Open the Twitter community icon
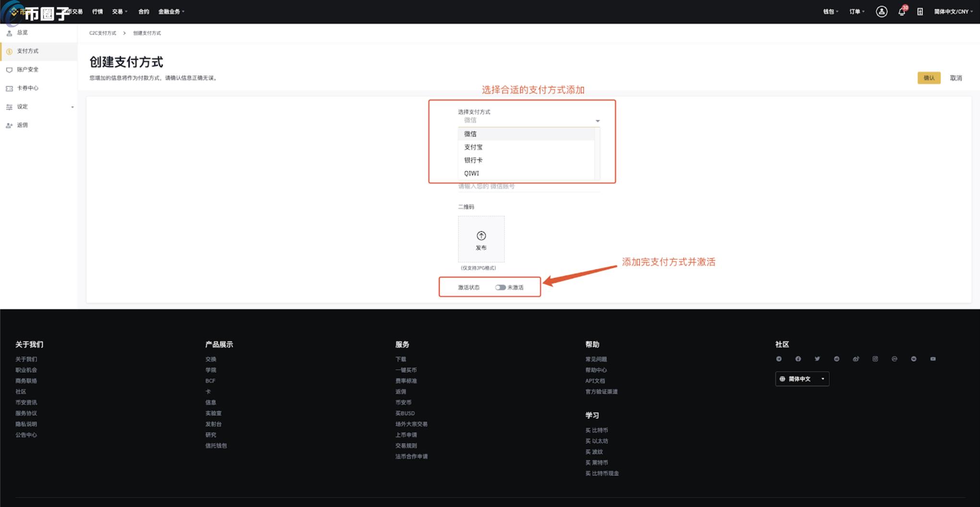This screenshot has height=507, width=980. (x=817, y=359)
